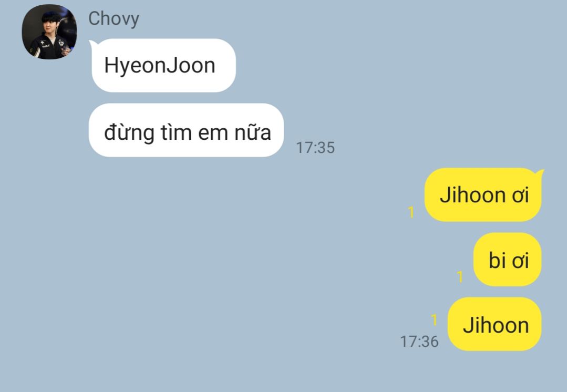Select the HyeonJoon message bubble
The image size is (567, 392).
[163, 65]
